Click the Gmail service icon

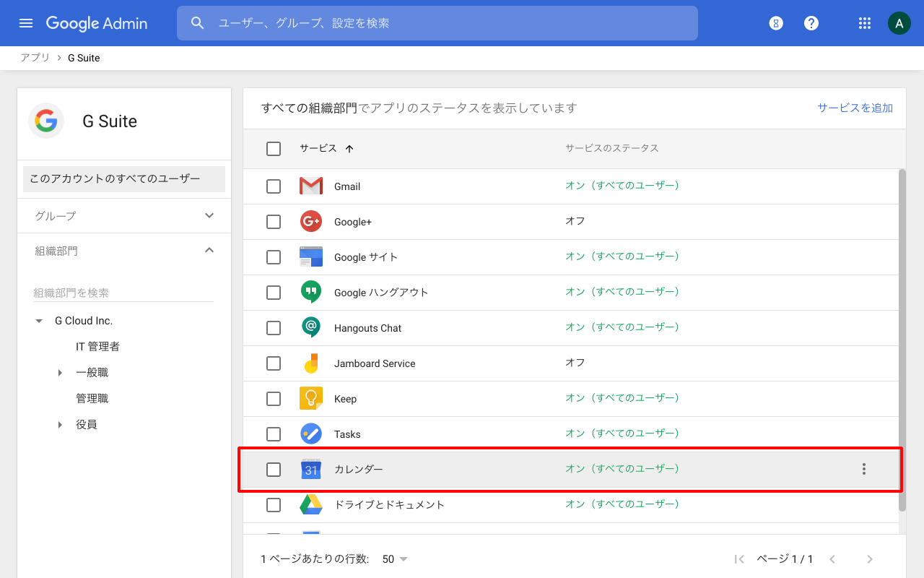(x=311, y=186)
